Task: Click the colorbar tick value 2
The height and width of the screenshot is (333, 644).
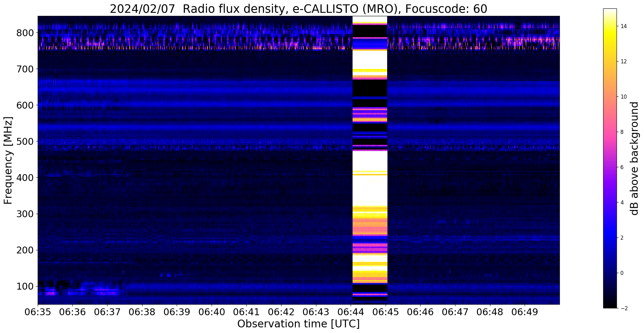Action: [622, 238]
